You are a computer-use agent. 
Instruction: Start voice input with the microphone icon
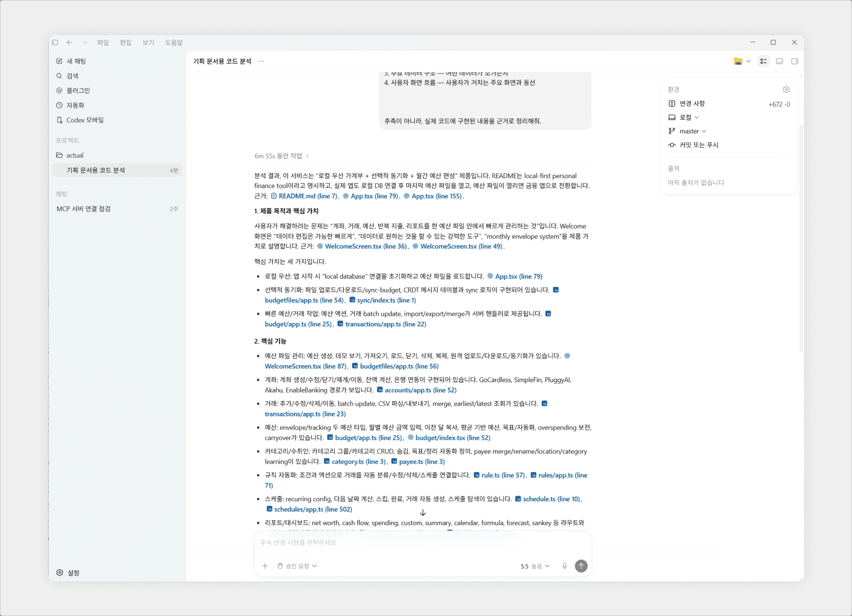click(565, 566)
